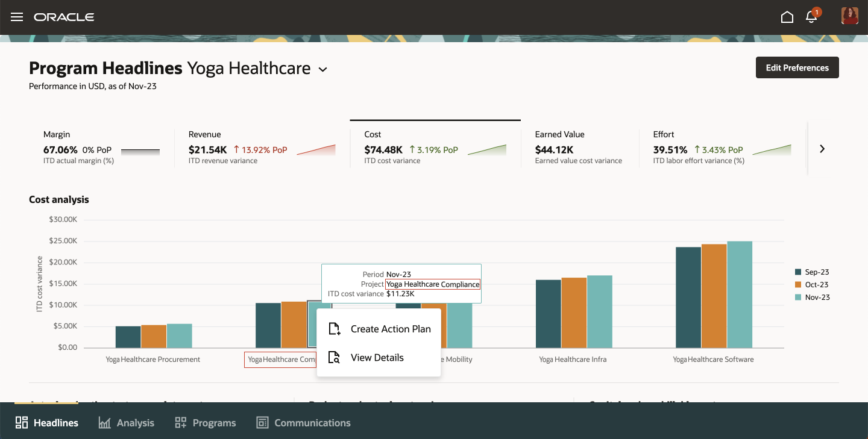Click 'Yoga Healthcare Compliance' tooltip project value

433,284
